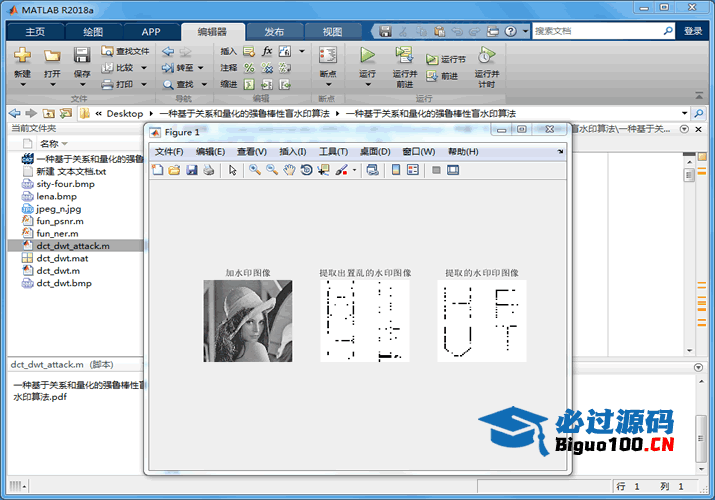
Task: Click the Rotate 3D tool in Figure toolbar
Action: (306, 170)
